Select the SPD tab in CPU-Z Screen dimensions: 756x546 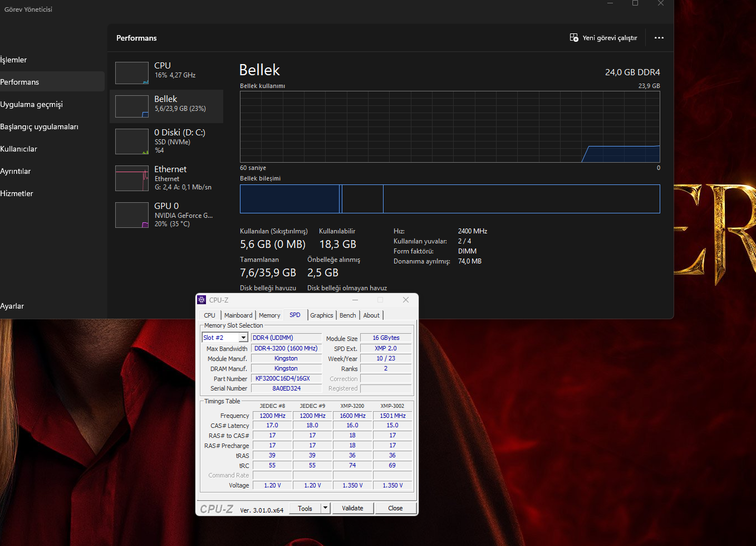pyautogui.click(x=295, y=315)
